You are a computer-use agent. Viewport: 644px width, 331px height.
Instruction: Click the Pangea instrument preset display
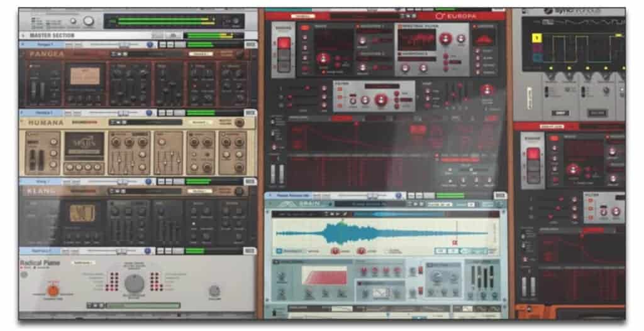(85, 76)
